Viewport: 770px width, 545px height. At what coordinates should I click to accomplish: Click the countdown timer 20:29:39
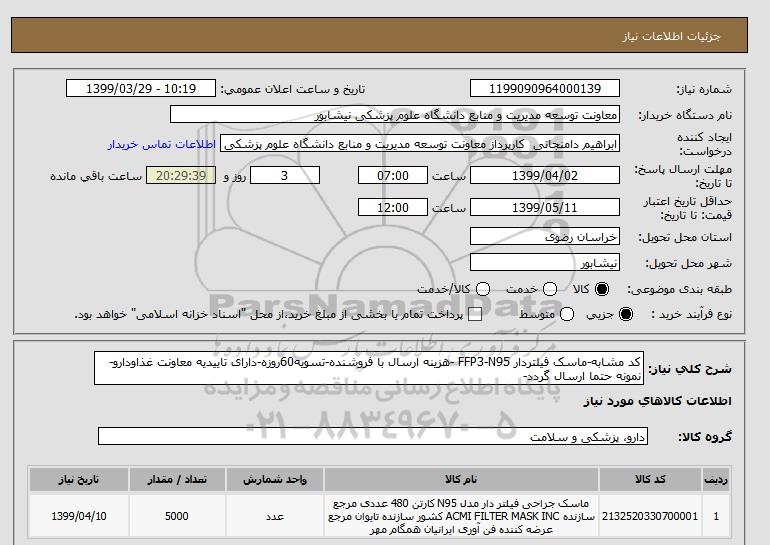coord(181,175)
